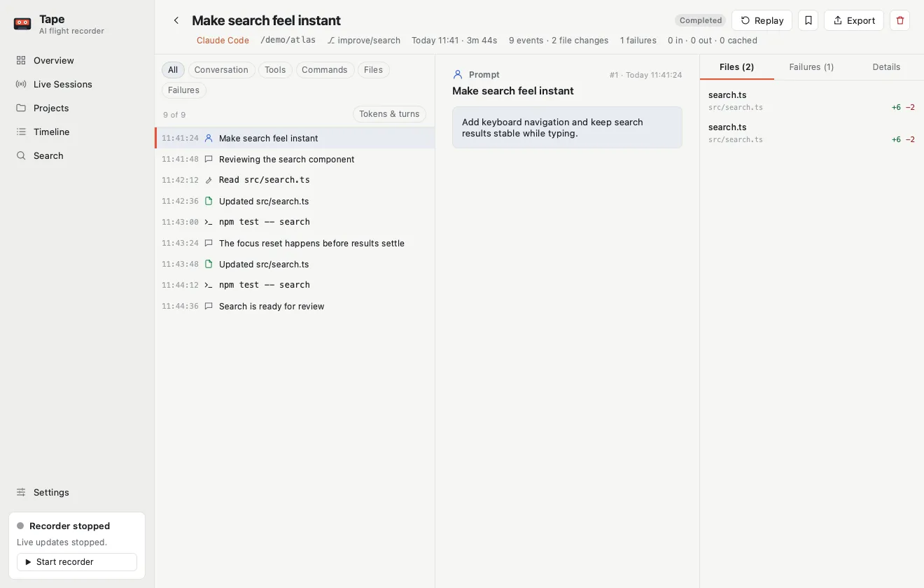
Task: Toggle the Tokens & turns view
Action: pyautogui.click(x=389, y=114)
